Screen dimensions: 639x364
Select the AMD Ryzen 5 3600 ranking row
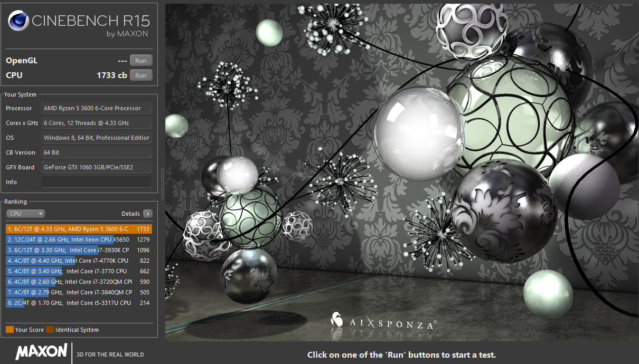click(79, 229)
